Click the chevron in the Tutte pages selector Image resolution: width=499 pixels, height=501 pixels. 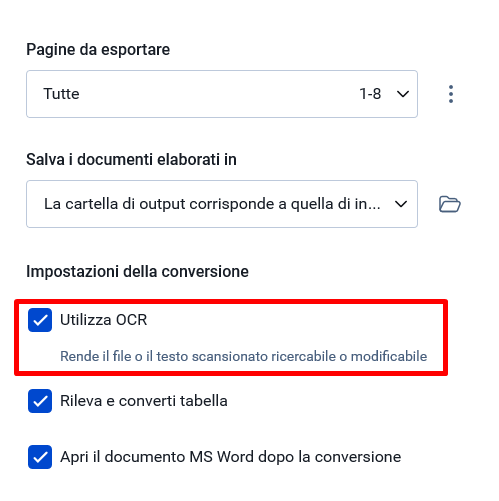403,94
